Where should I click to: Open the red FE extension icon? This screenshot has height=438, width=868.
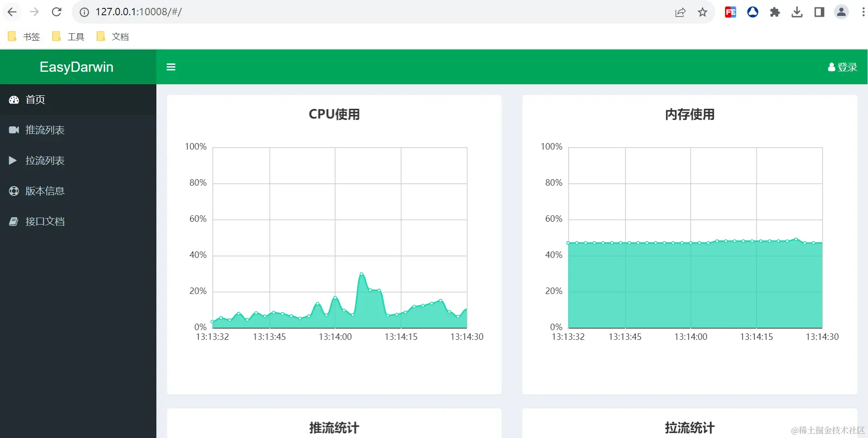click(x=731, y=12)
